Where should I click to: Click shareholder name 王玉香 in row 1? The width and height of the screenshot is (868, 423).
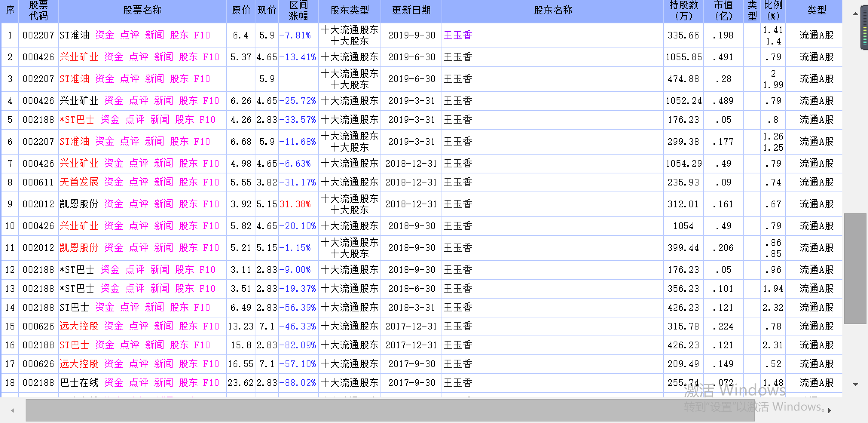click(457, 35)
